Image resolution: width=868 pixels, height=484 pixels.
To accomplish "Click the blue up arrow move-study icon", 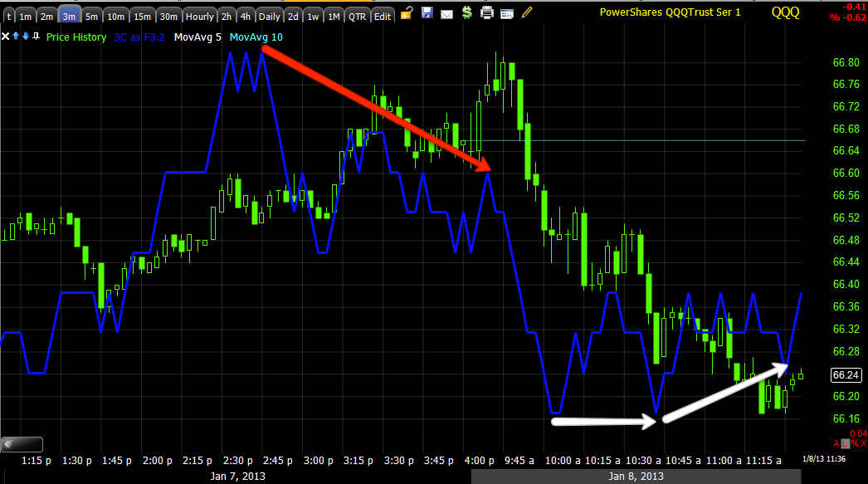I will [16, 36].
